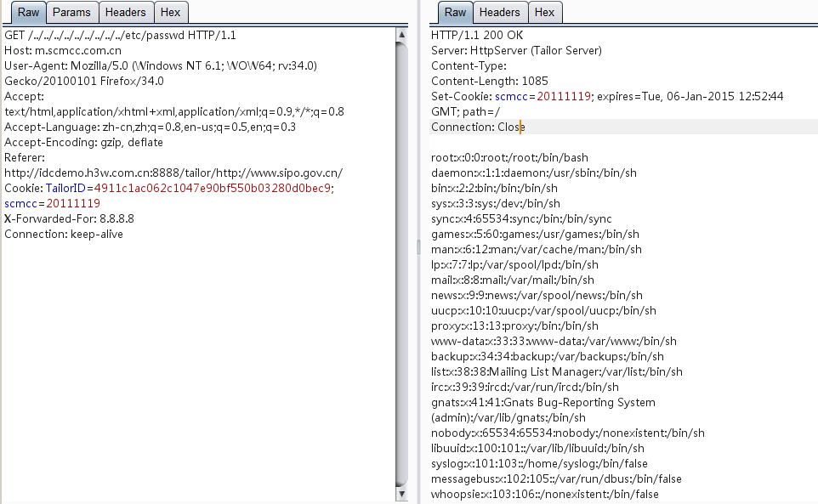Click the Connection: keep-alive header

[x=64, y=234]
